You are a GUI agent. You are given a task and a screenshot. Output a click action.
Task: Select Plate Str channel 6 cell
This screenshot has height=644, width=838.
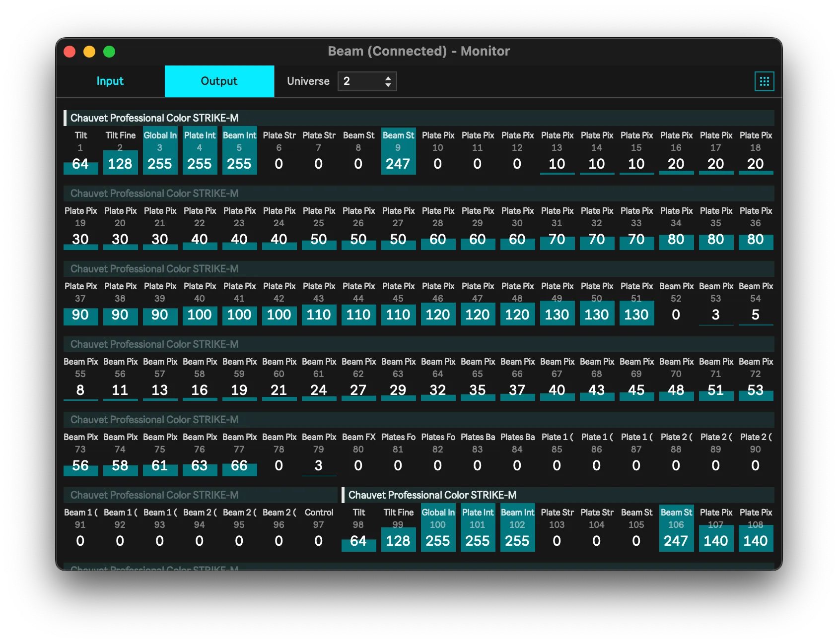[x=279, y=151]
